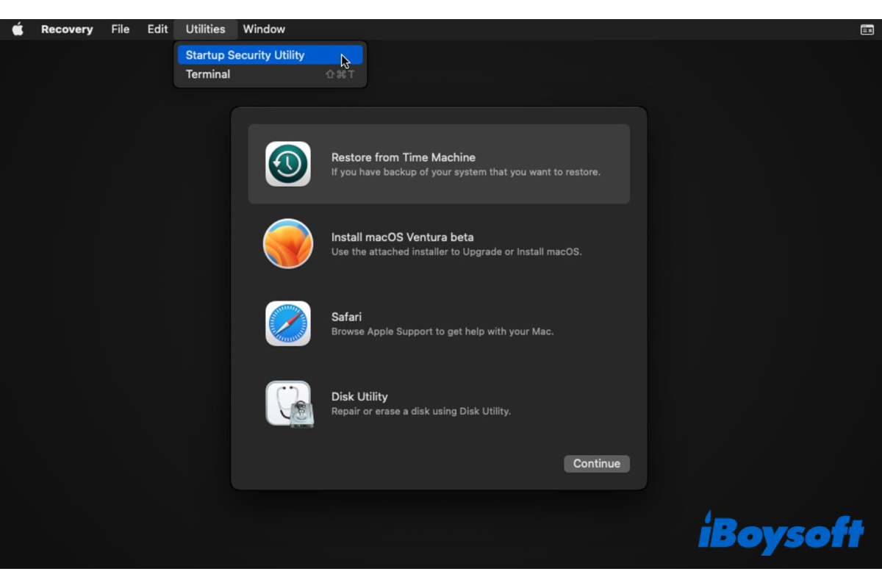Open the Edit menu
Viewport: 882px width, 588px height.
(157, 29)
